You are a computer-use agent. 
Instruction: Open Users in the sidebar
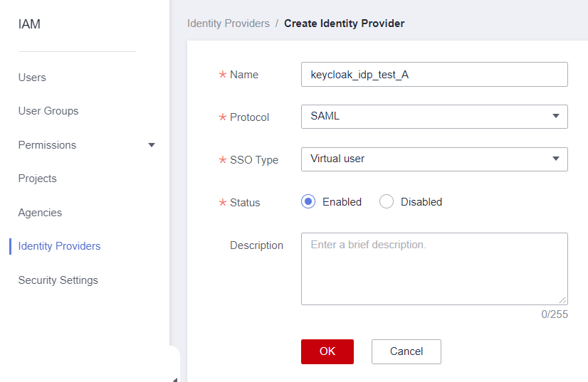pos(32,78)
